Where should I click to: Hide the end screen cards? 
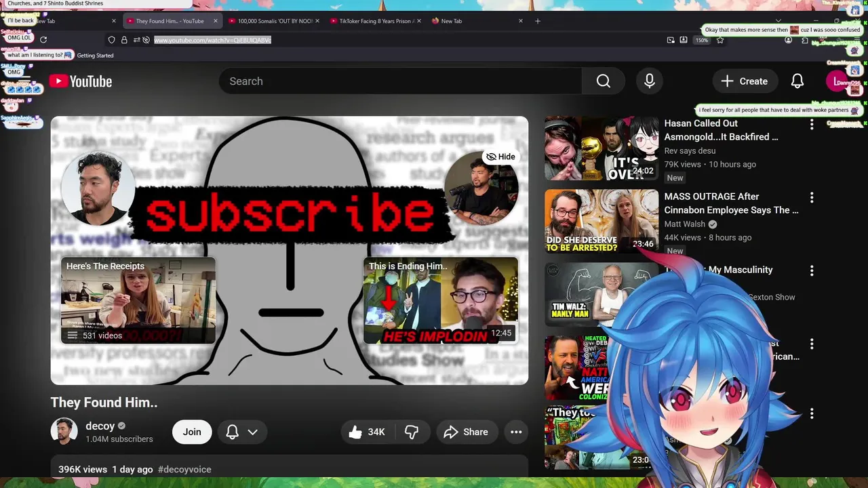click(x=501, y=157)
